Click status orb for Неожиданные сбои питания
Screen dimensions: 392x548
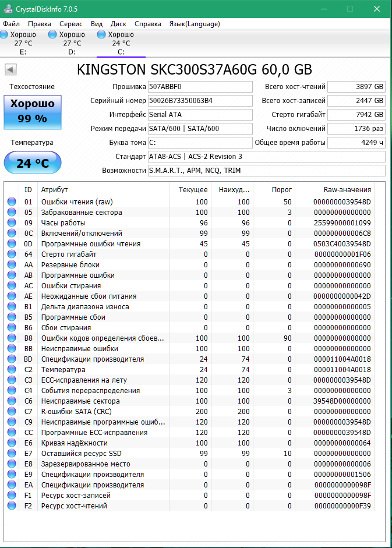(x=12, y=296)
